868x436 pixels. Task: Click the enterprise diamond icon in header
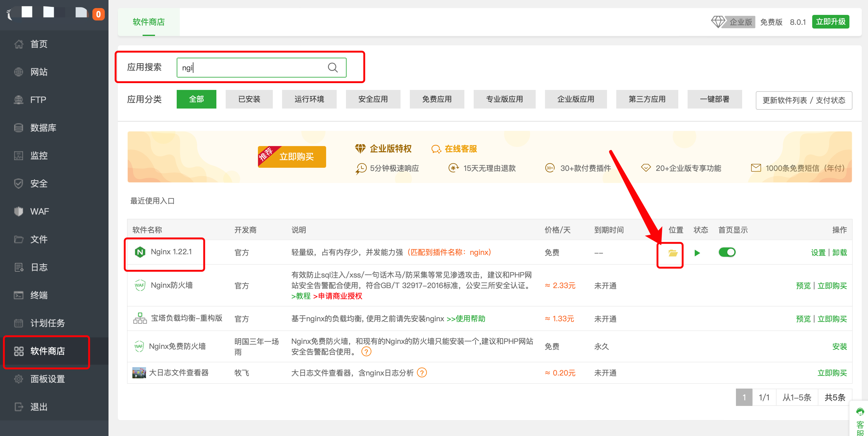click(718, 22)
